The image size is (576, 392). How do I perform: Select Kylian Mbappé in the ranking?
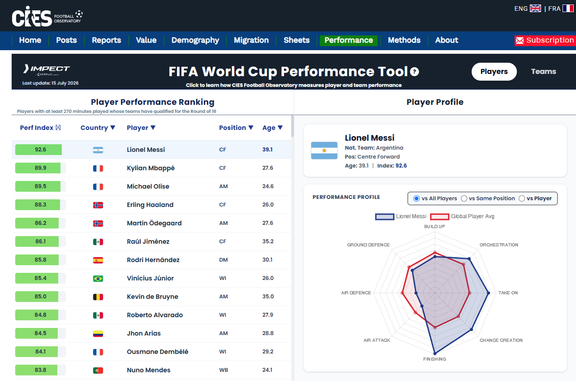(150, 168)
